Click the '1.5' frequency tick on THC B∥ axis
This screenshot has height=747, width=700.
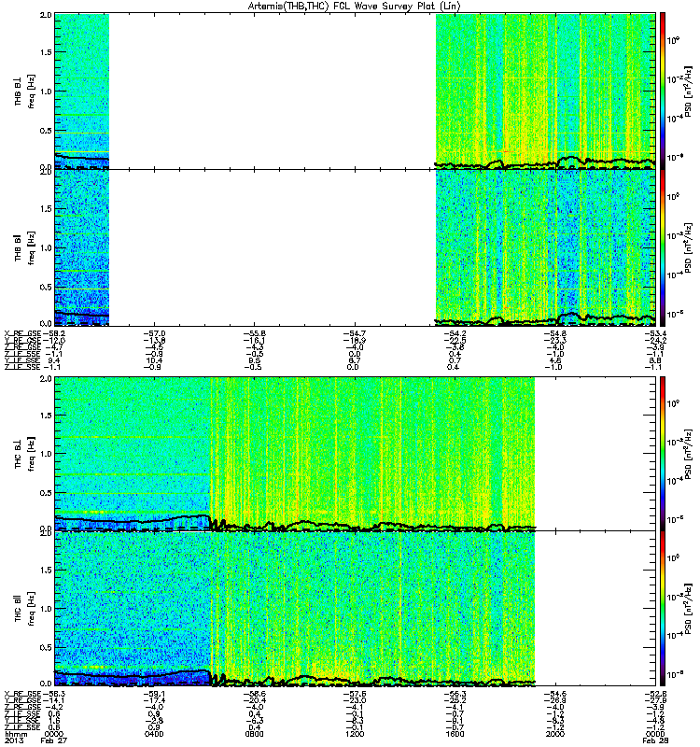(46, 570)
